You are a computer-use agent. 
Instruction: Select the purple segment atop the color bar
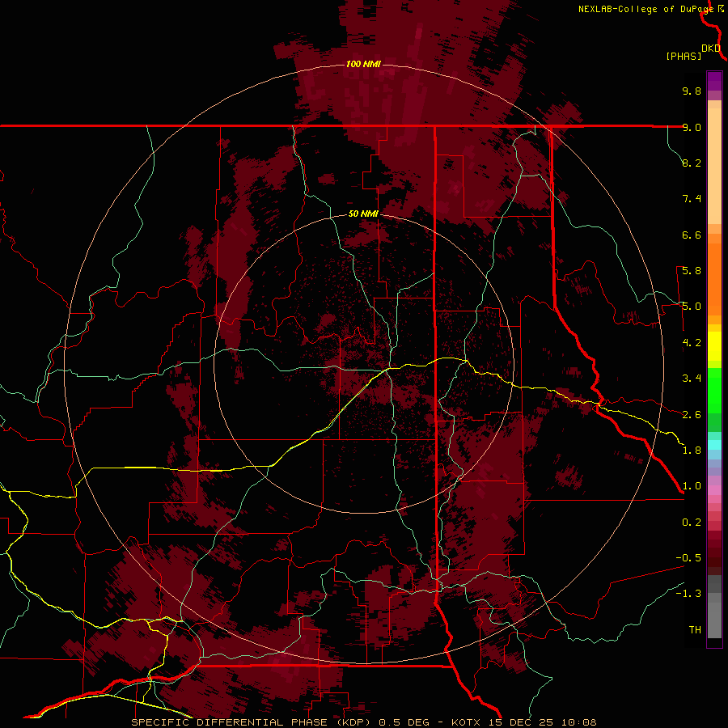(x=714, y=82)
